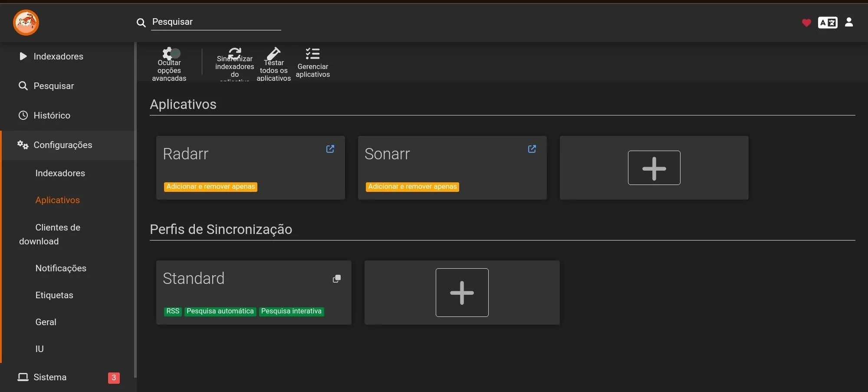Open Histórico from the sidebar
The width and height of the screenshot is (868, 392).
[x=52, y=115]
